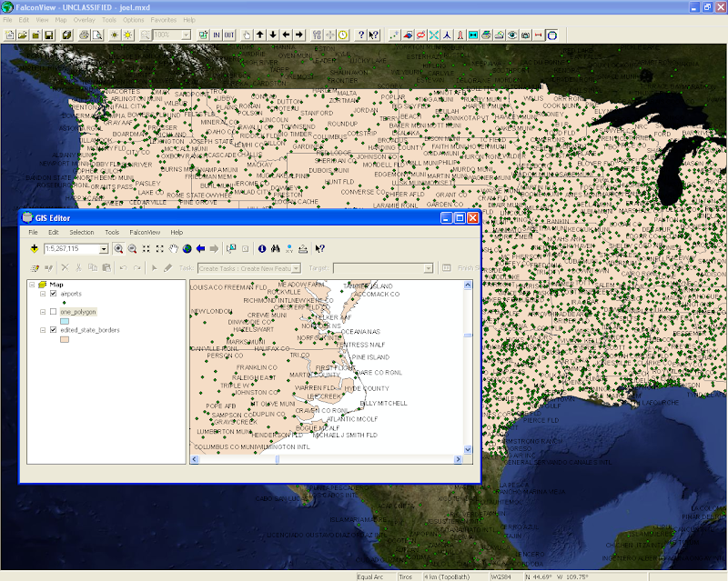728x581 pixels.
Task: Select the one_polygon layer name
Action: tap(78, 312)
